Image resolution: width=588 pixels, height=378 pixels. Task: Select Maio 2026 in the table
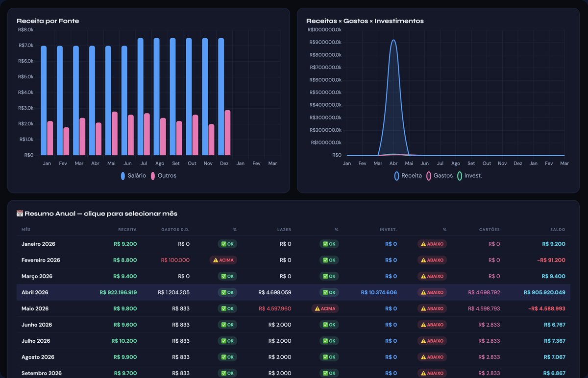(293, 308)
